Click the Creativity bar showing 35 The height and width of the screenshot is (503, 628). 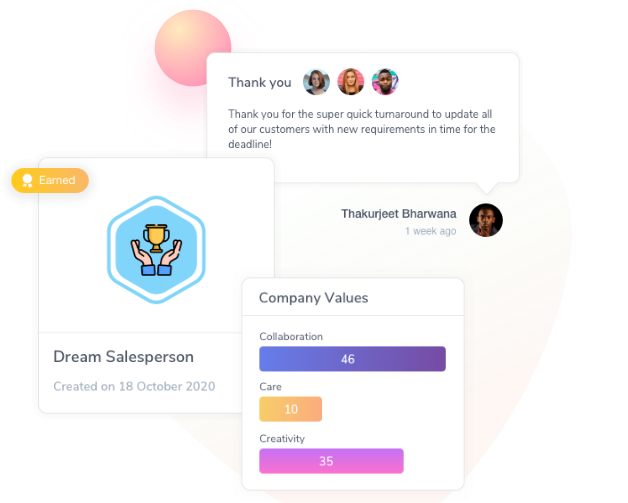click(x=331, y=461)
